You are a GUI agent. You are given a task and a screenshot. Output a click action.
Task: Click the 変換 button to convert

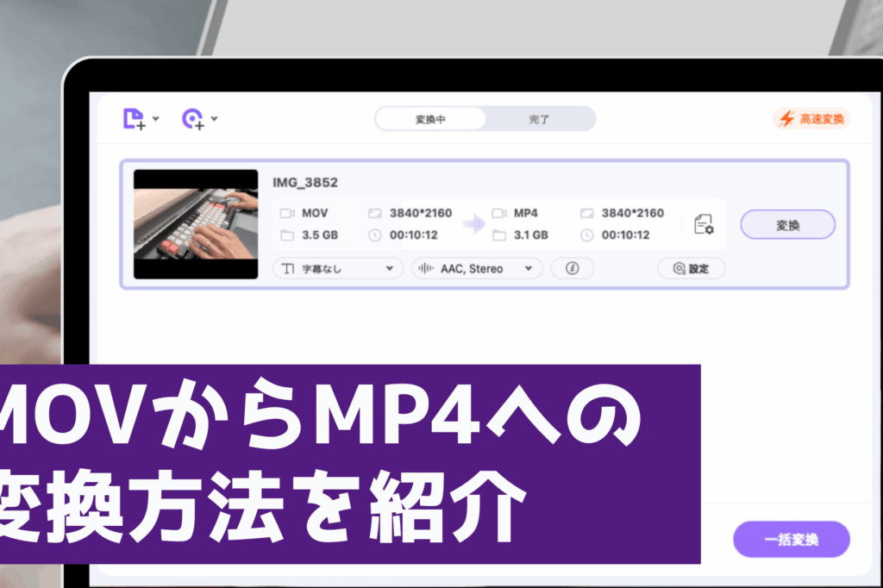(787, 223)
